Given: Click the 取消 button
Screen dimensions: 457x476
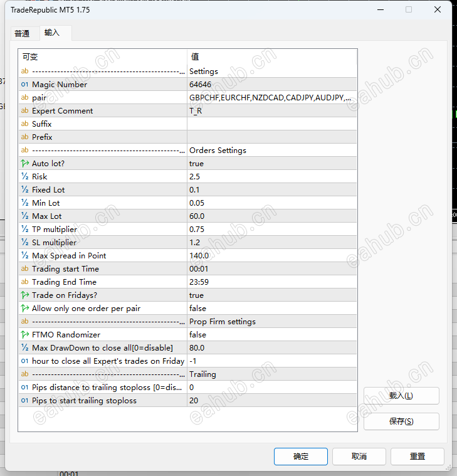Looking at the screenshot, I should coord(359,457).
